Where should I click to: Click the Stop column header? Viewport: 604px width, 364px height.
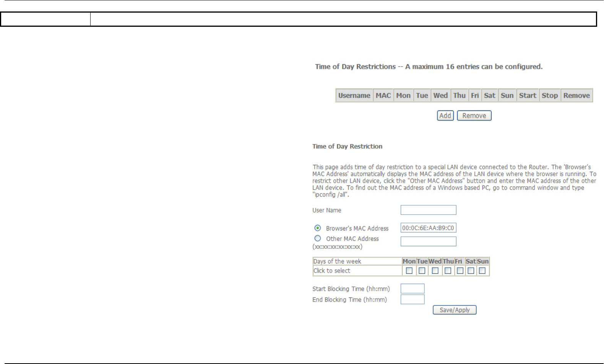550,95
